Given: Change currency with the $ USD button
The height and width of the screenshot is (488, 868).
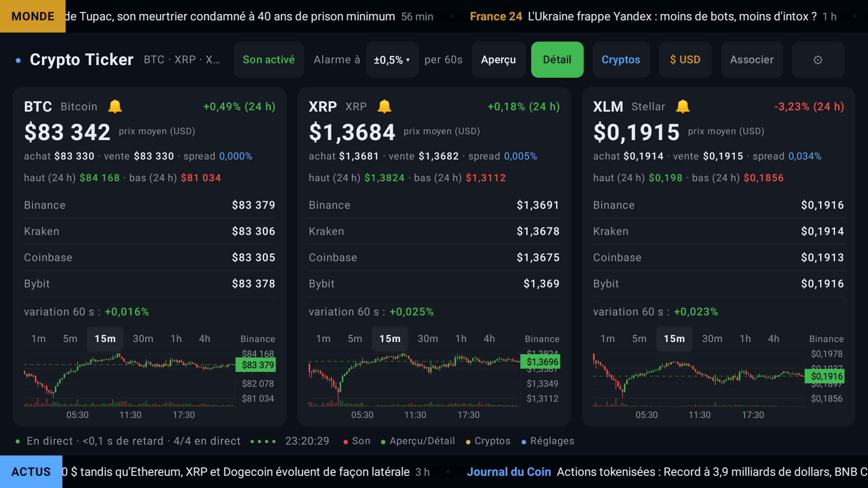Looking at the screenshot, I should (x=685, y=60).
